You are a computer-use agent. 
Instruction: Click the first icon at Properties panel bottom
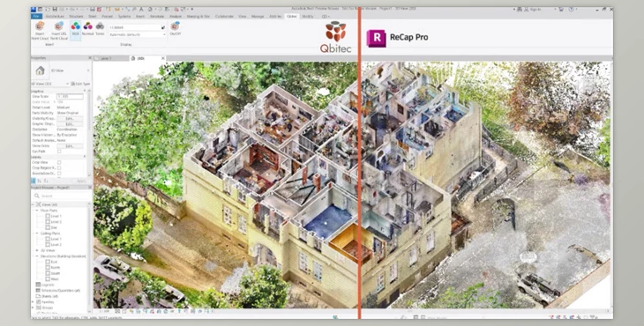[x=34, y=181]
